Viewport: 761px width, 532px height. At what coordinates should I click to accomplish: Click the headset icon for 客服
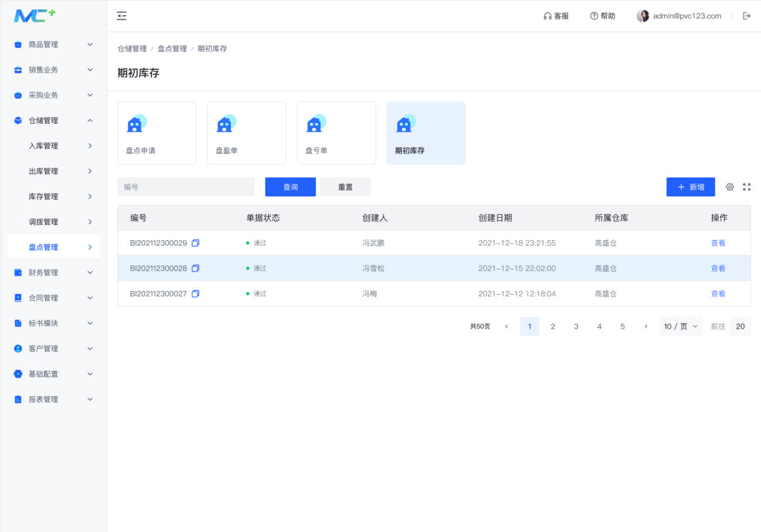[547, 16]
